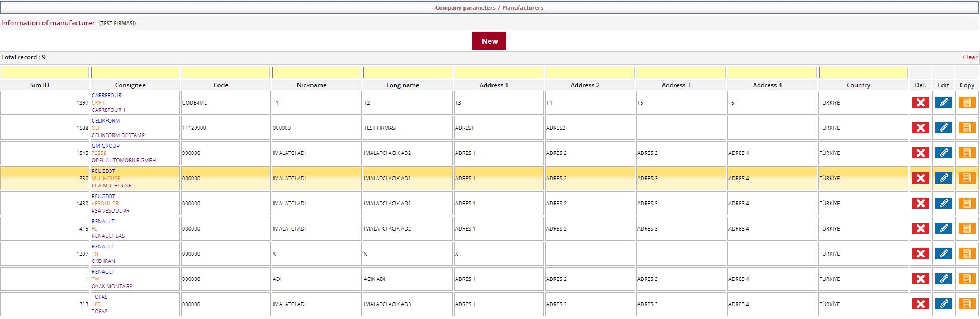Delete the CARREFOUR manufacturer row
980x319 pixels.
click(920, 102)
